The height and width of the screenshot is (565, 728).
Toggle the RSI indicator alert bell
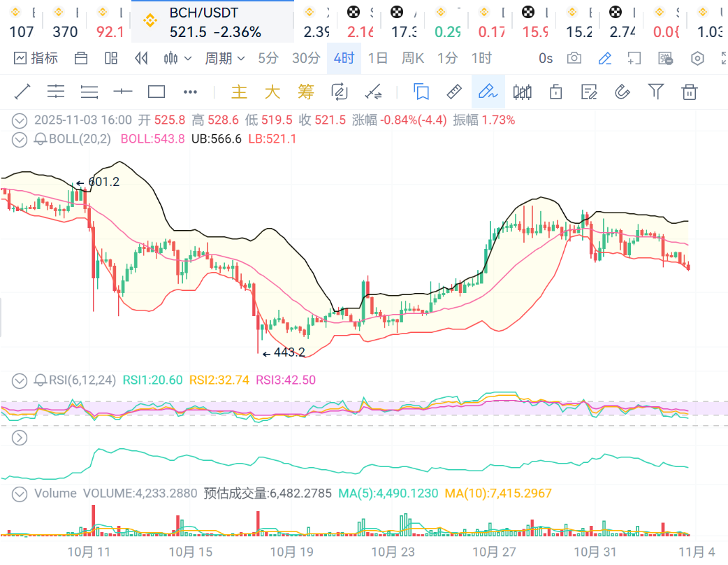click(41, 380)
